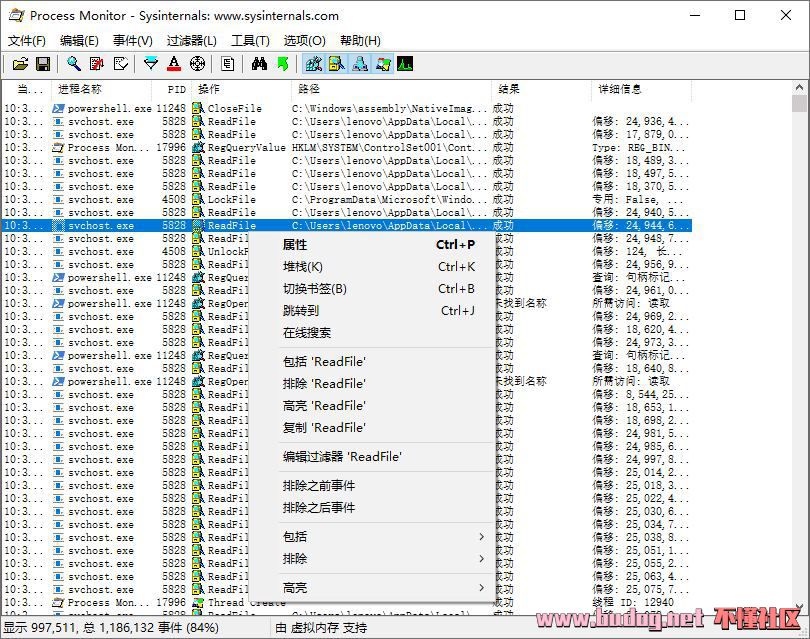Click the 进程名称 column header
810x639 pixels.
click(x=101, y=89)
